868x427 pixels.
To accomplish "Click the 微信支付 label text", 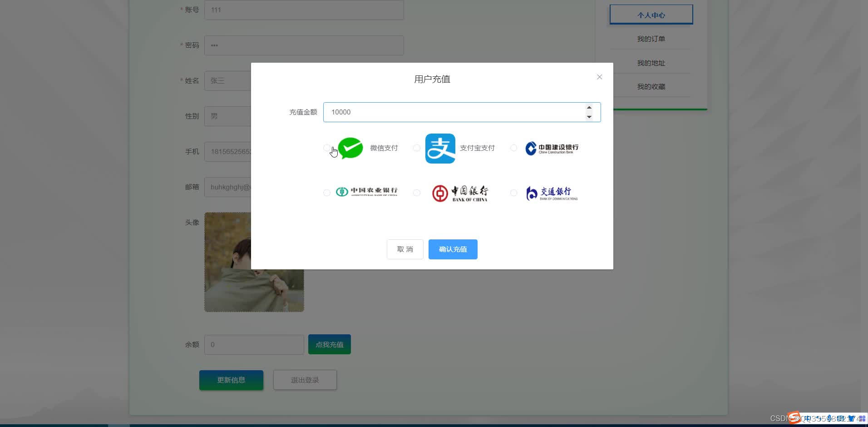I will point(384,148).
